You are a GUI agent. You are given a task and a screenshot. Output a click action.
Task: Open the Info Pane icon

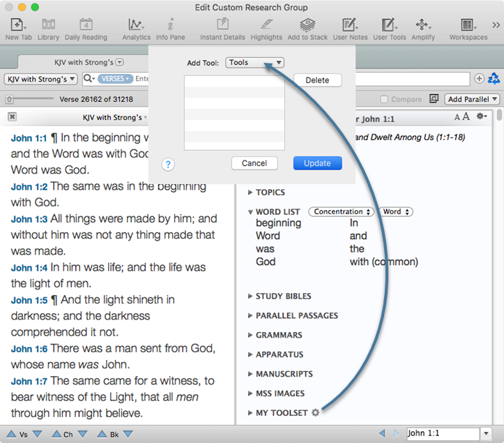pos(170,25)
